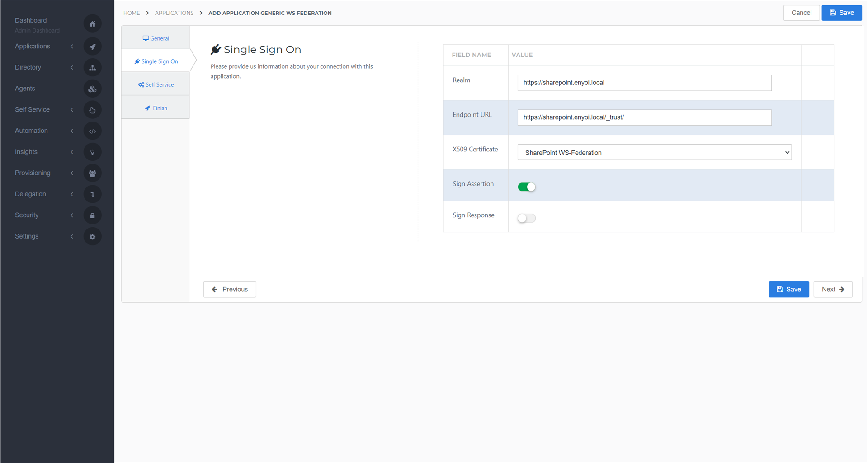Click the Sign Assertion label
Screen dimensions: 868x463
click(473, 184)
